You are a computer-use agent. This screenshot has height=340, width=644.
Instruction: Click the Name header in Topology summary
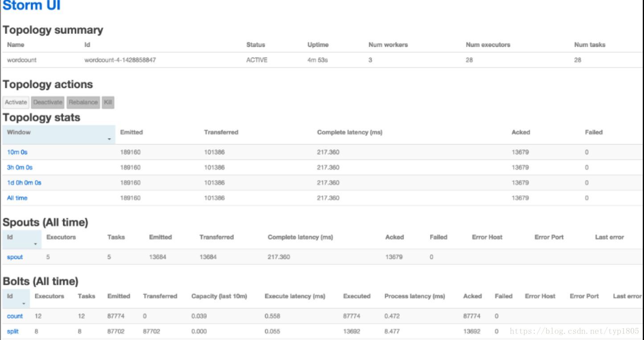click(16, 45)
